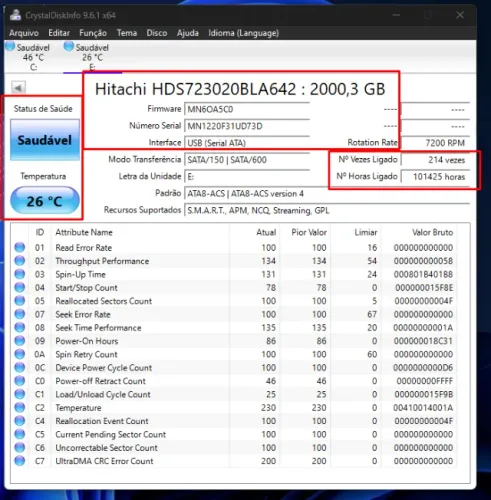Minimize the CrystalDiskInfo window

click(x=396, y=15)
